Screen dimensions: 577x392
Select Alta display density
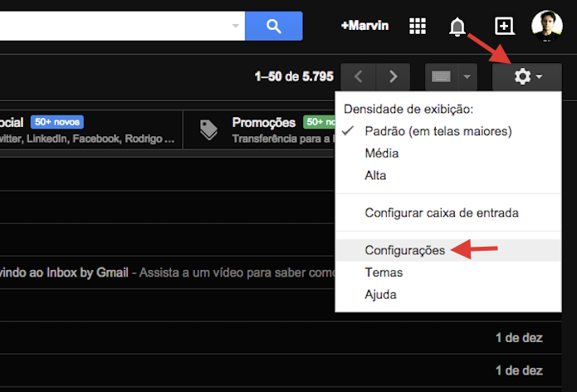[448, 175]
